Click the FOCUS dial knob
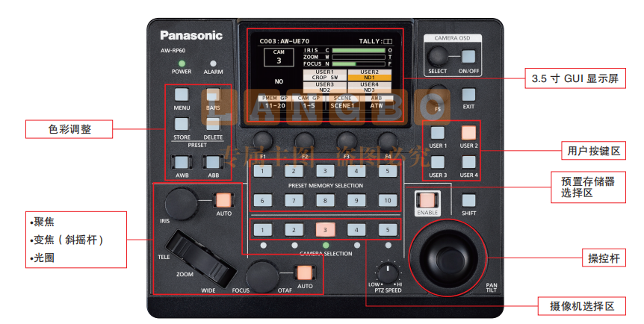The height and width of the screenshot is (324, 644). pos(263,275)
